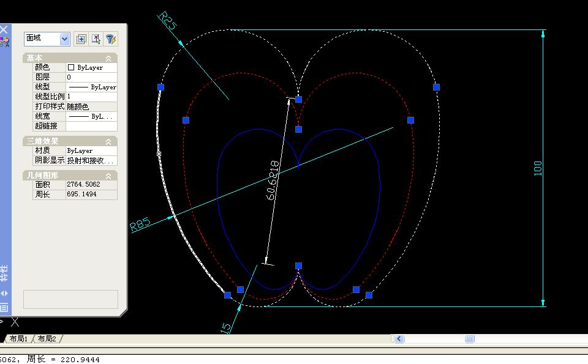Open the palette icon below the close X

pos(4,42)
